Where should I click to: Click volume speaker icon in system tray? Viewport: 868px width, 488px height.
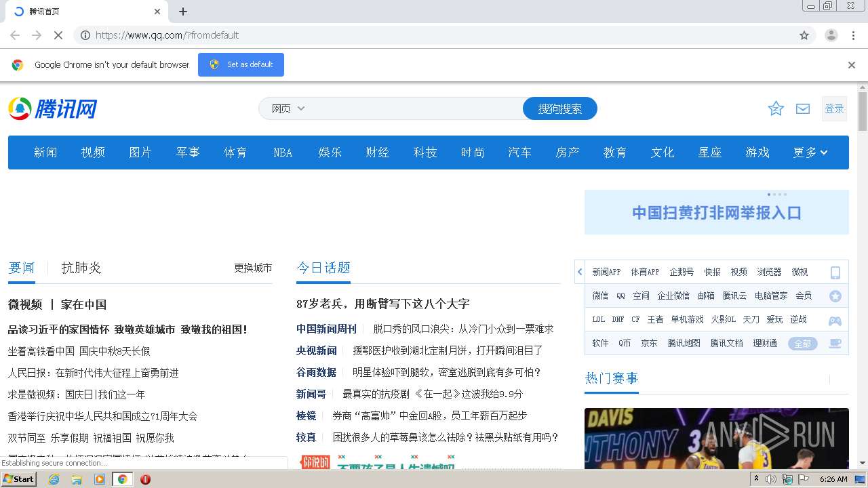[x=771, y=479]
